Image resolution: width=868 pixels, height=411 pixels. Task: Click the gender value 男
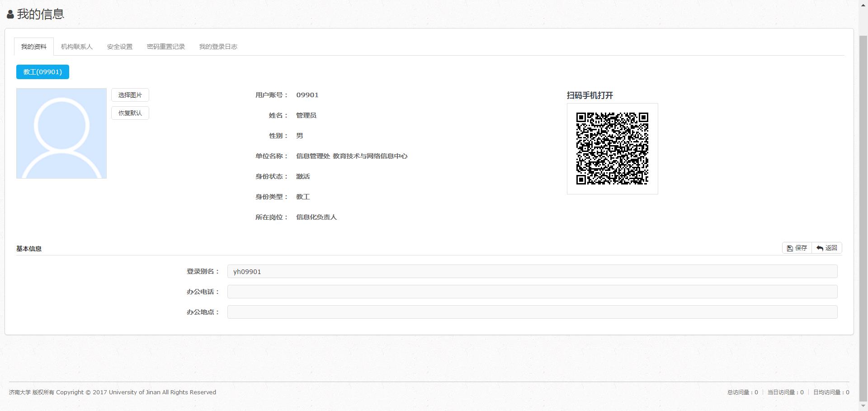pos(300,136)
